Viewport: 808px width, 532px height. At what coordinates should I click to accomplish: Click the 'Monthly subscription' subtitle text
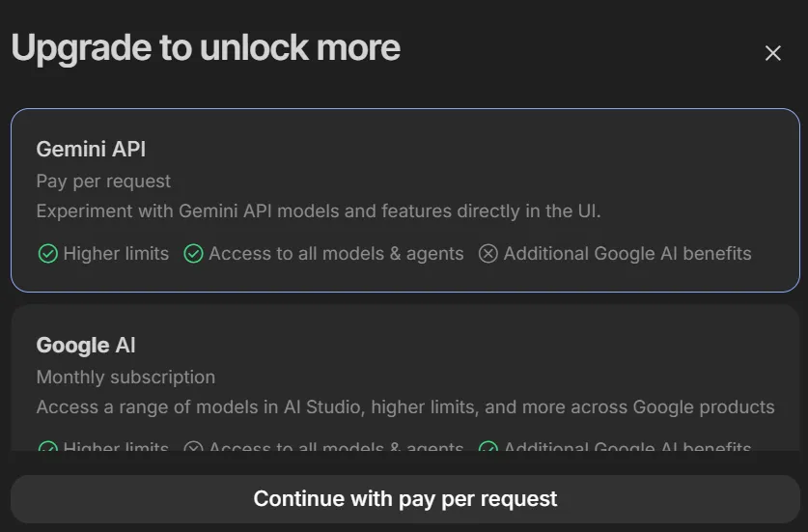[125, 378]
